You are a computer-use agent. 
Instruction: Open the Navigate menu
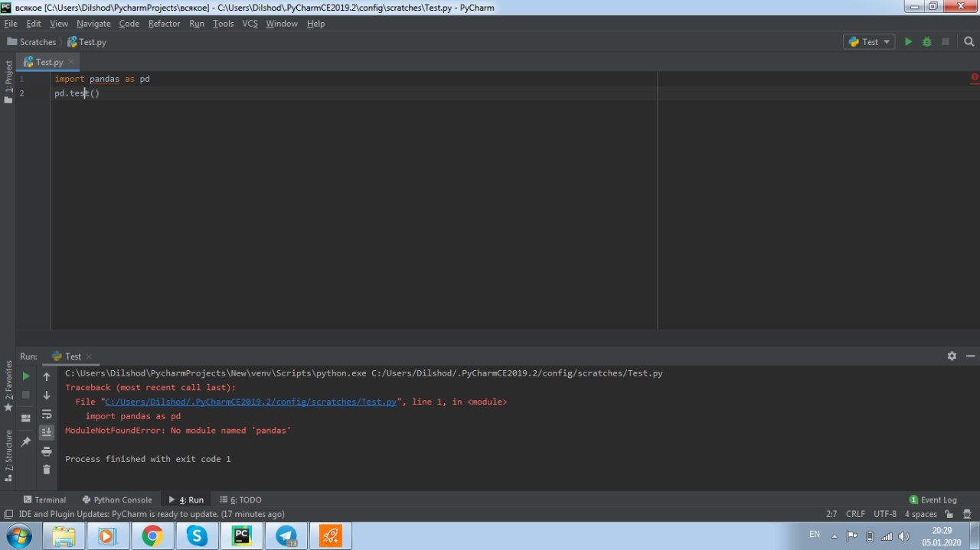click(x=93, y=24)
